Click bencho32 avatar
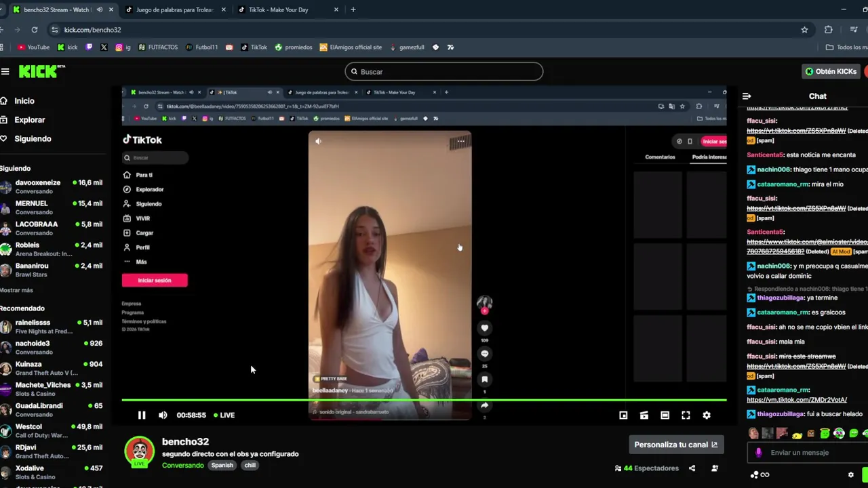Screen dimensions: 868x488 [x=139, y=451]
